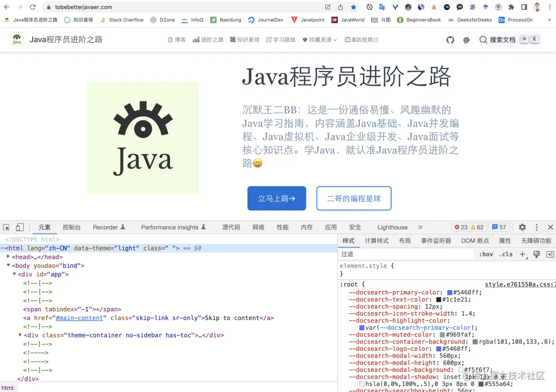
Task: Show more DevTools tabs chevron
Action: (420, 227)
